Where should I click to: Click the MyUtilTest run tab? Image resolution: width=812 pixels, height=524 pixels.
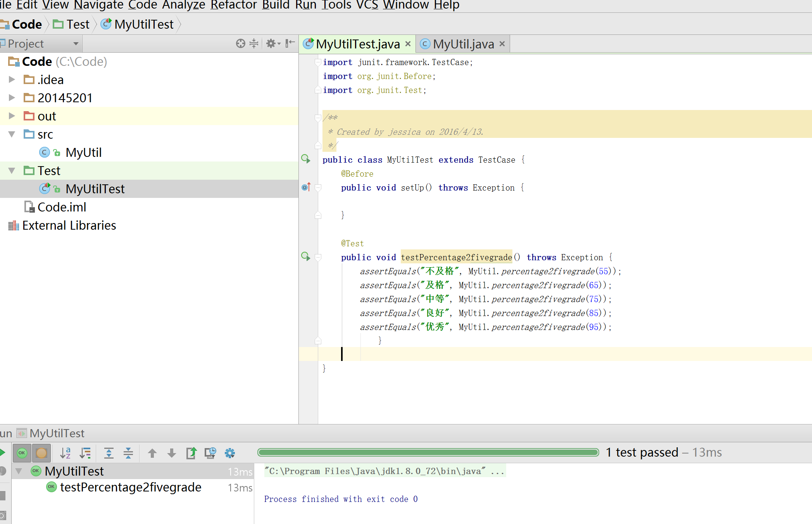(x=51, y=433)
